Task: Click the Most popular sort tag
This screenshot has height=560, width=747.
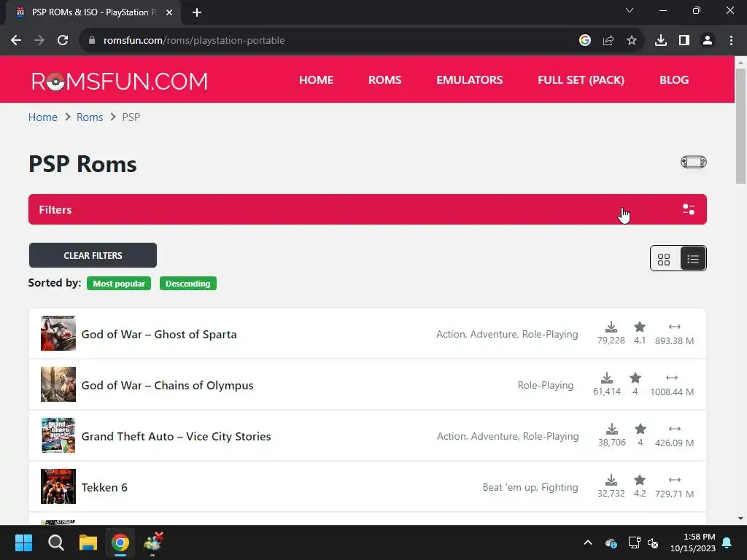Action: click(119, 284)
